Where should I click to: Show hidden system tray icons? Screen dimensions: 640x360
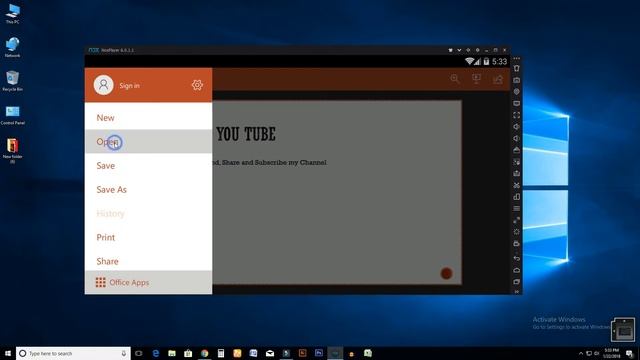point(581,353)
